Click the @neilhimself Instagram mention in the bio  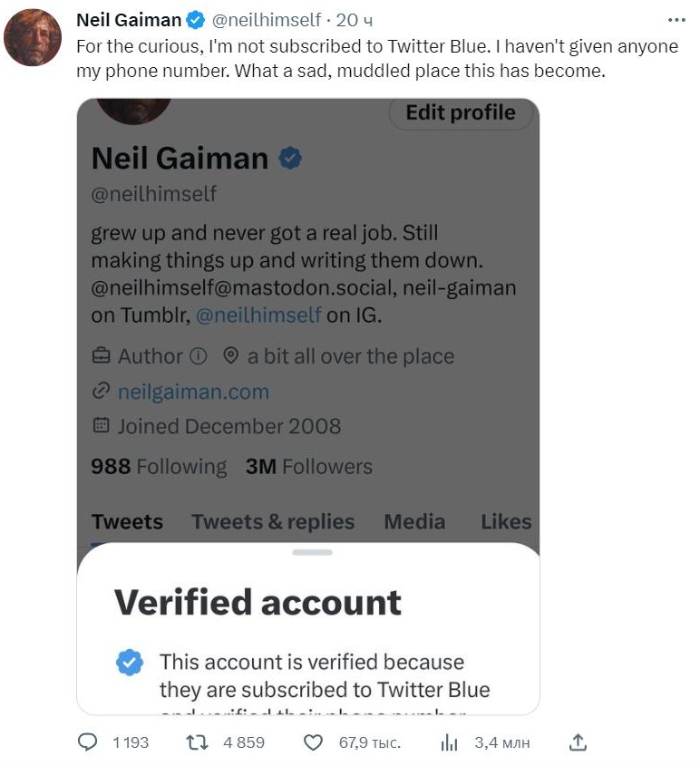pos(258,315)
